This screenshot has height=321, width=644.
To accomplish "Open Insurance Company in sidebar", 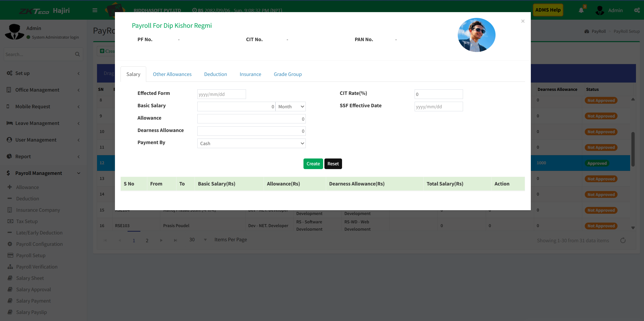I will [x=38, y=210].
